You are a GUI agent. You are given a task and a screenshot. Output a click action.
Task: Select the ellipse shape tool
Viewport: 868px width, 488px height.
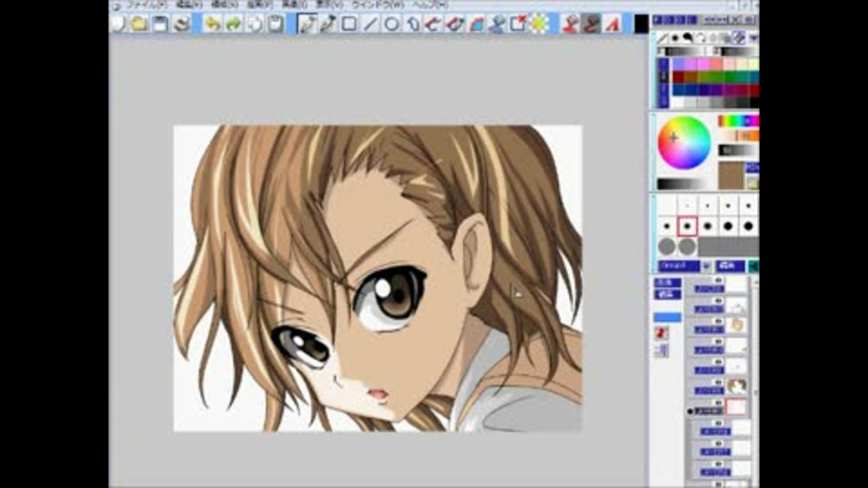coord(392,23)
